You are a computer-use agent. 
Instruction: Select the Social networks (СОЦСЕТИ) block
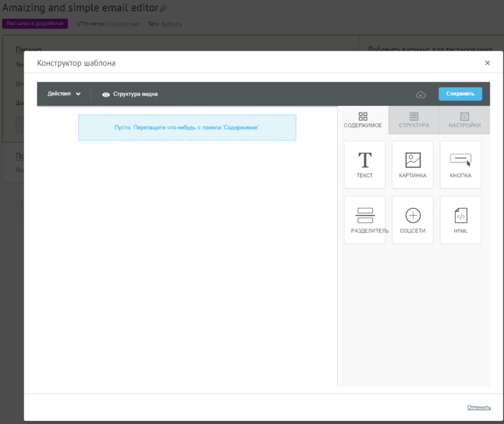click(x=412, y=220)
